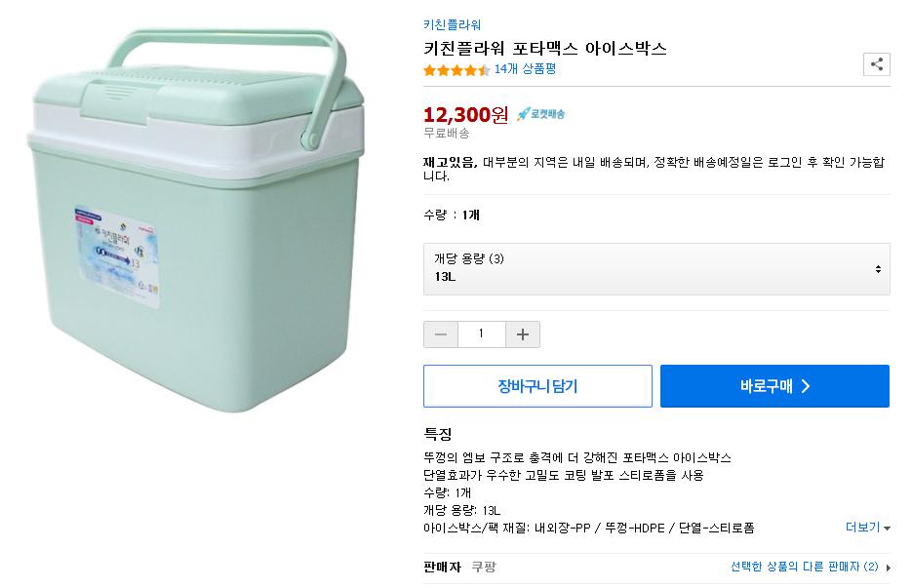Click the 장바구니 담기 button
912x588 pixels.
pos(537,386)
